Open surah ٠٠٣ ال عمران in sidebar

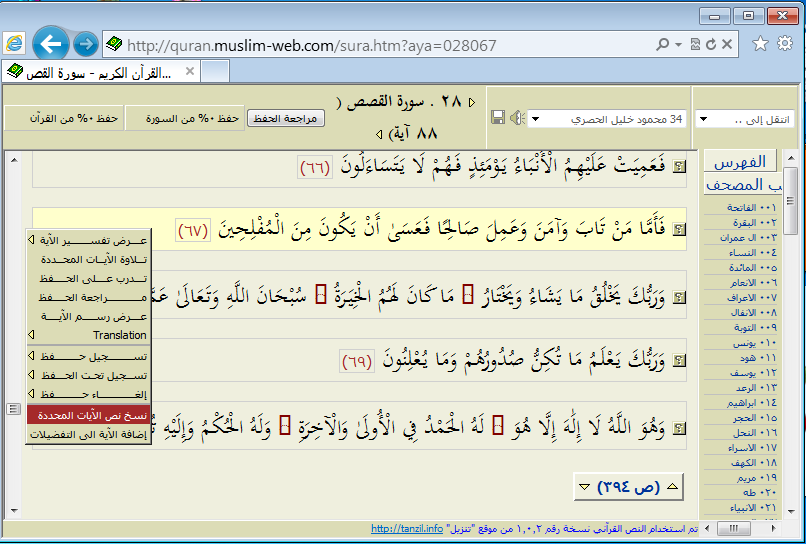(x=748, y=238)
